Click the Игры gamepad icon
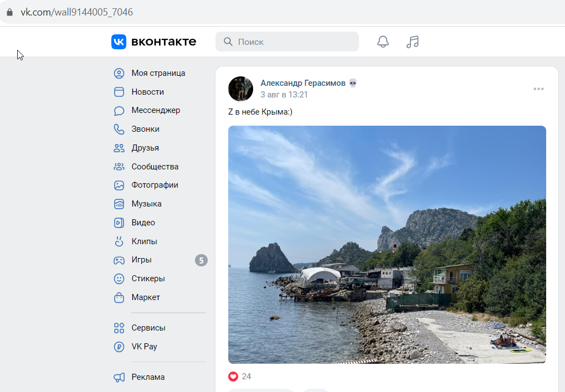The width and height of the screenshot is (565, 392). tap(119, 260)
